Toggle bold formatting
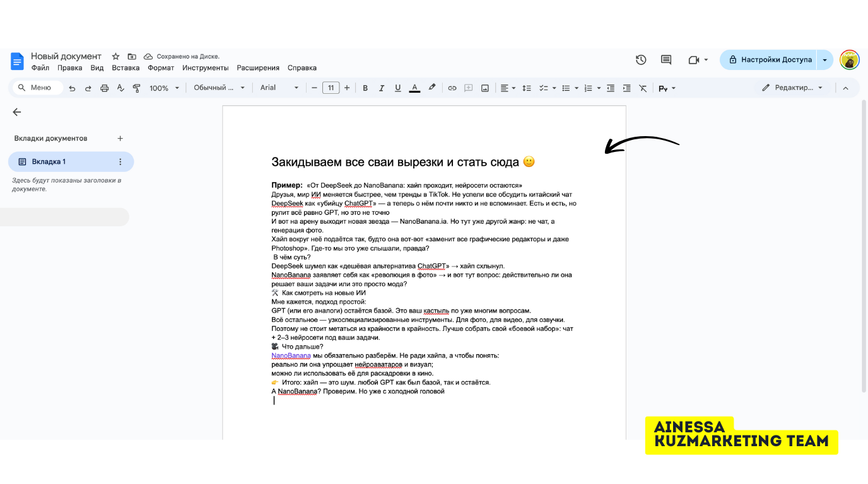The width and height of the screenshot is (868, 484). [x=365, y=88]
